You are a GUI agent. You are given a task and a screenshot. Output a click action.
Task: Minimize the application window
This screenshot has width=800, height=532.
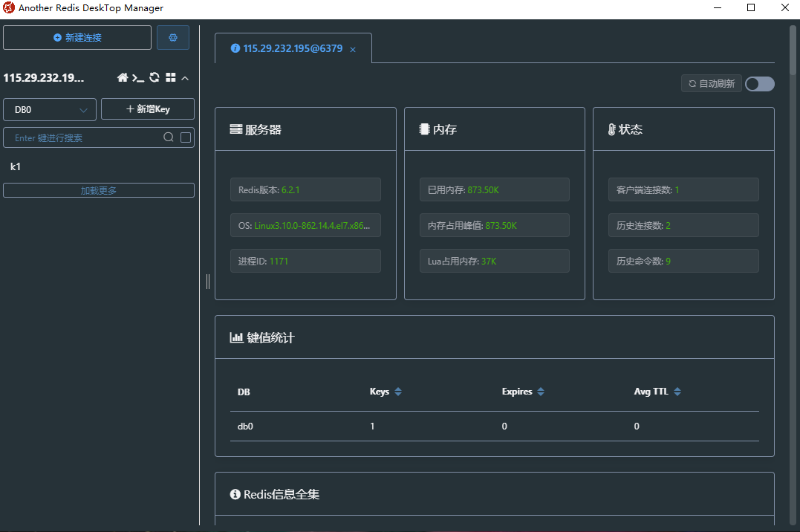point(718,7)
